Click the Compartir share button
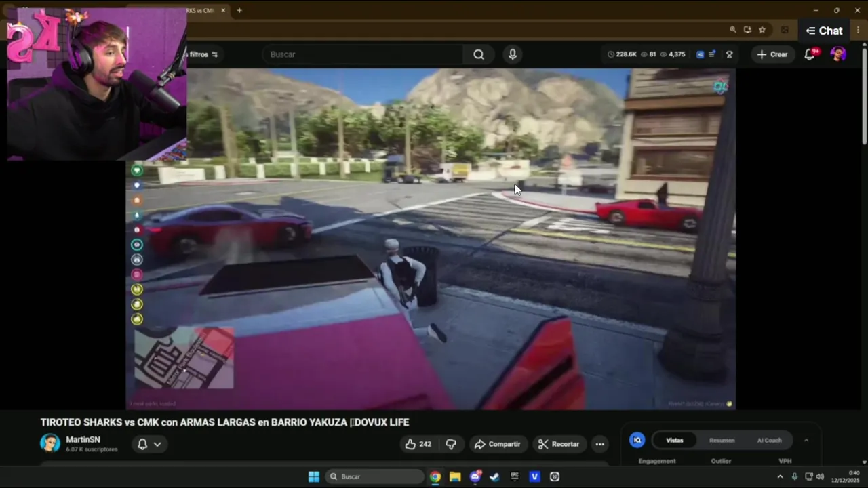Screen dimensions: 868x488 coord(497,444)
